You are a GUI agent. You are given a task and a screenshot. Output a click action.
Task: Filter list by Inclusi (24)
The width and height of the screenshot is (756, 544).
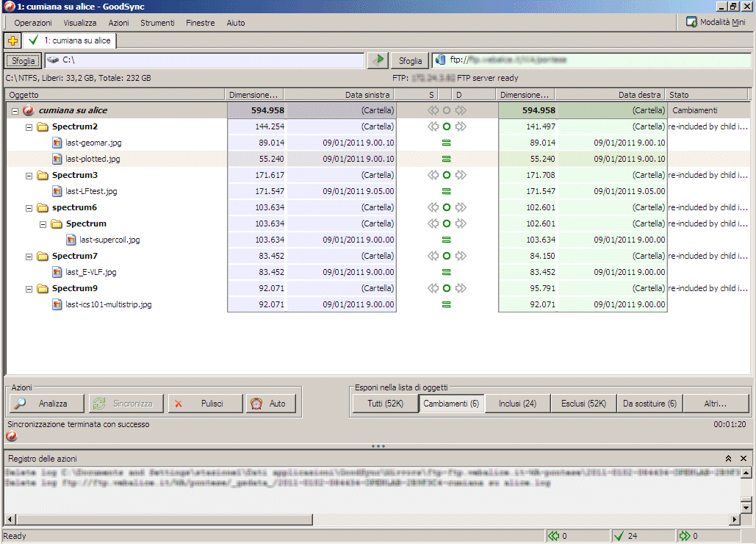pos(517,404)
